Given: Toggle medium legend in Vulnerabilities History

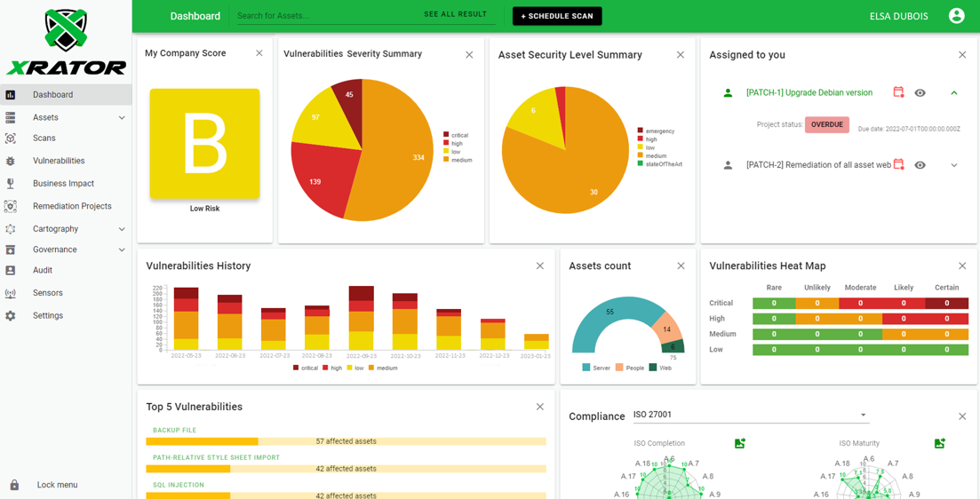Looking at the screenshot, I should pos(383,368).
